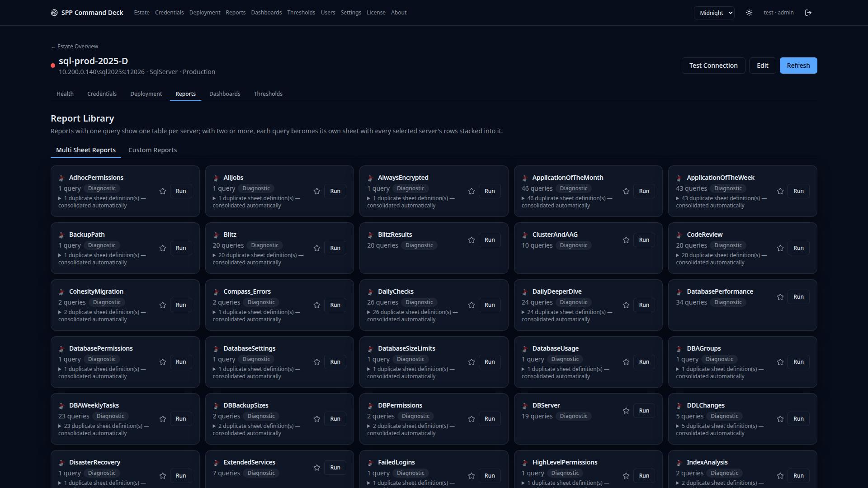868x488 pixels.
Task: Expand AdhocPermissions duplicate sheet details
Action: [x=102, y=202]
